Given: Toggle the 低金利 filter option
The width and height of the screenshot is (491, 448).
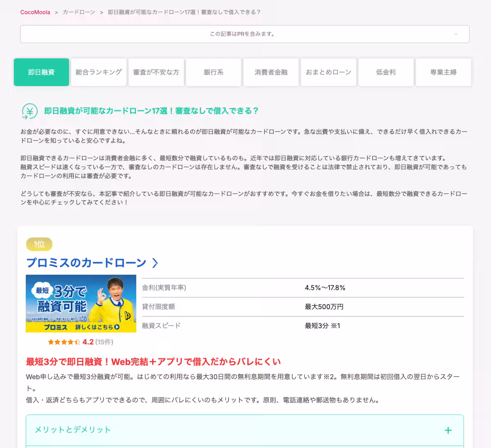Looking at the screenshot, I should point(385,72).
